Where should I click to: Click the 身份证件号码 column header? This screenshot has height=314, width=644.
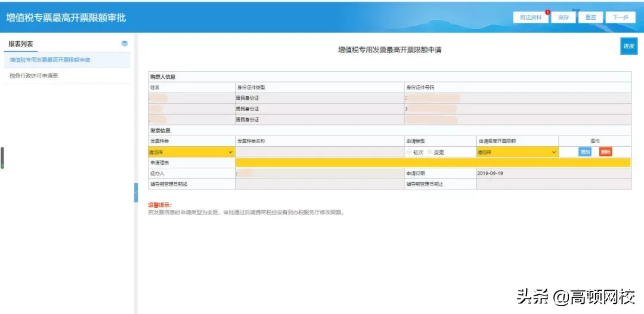(420, 88)
